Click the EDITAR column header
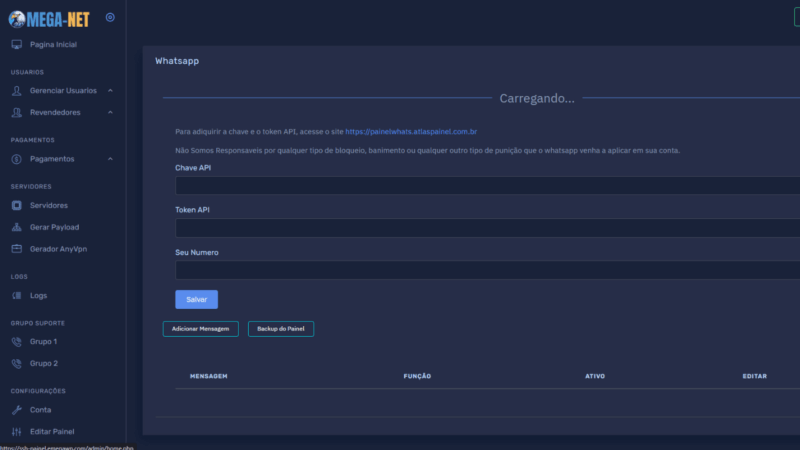 pos(755,377)
